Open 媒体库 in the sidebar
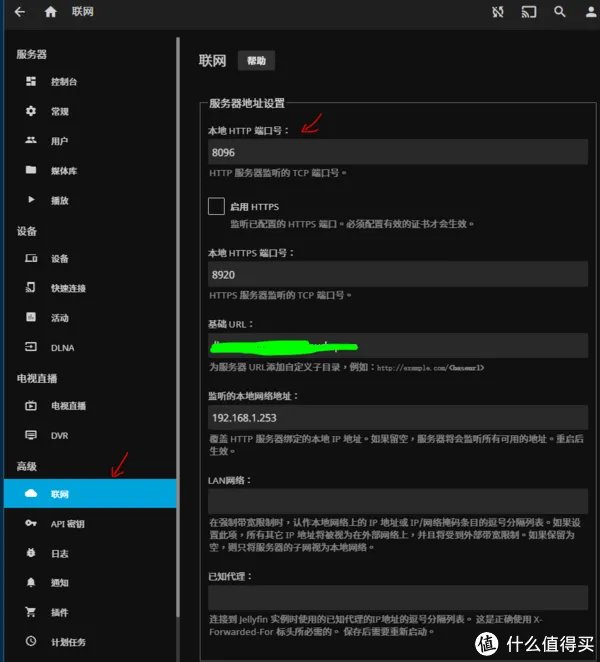 click(x=90, y=170)
